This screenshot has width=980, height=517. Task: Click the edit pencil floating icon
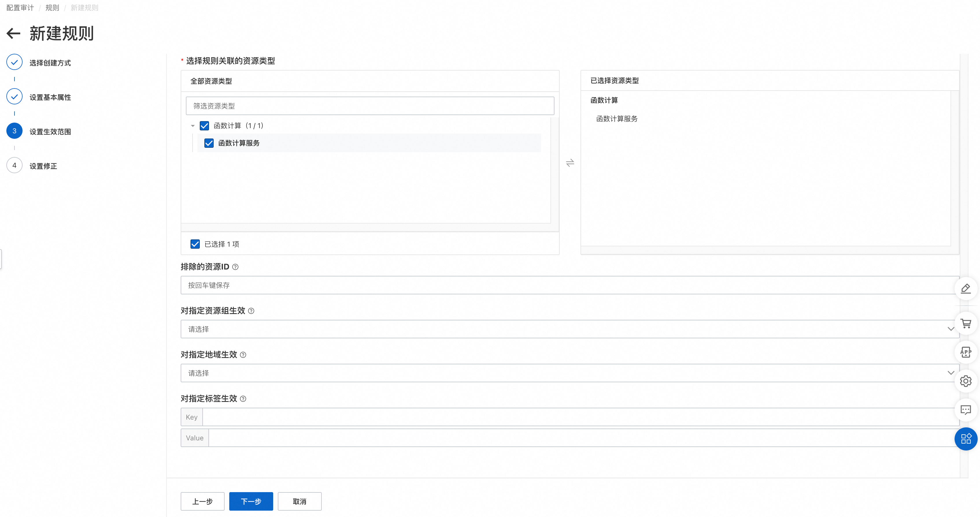pyautogui.click(x=966, y=289)
